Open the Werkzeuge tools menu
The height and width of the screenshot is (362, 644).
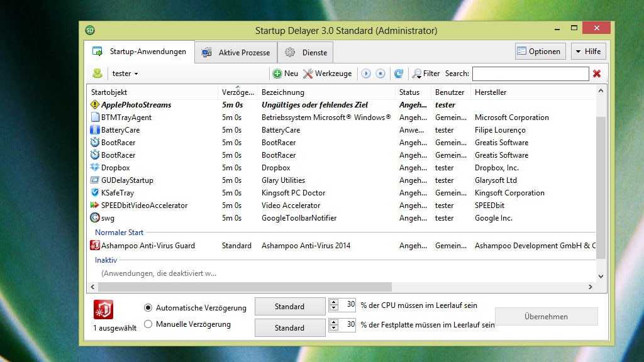click(327, 74)
